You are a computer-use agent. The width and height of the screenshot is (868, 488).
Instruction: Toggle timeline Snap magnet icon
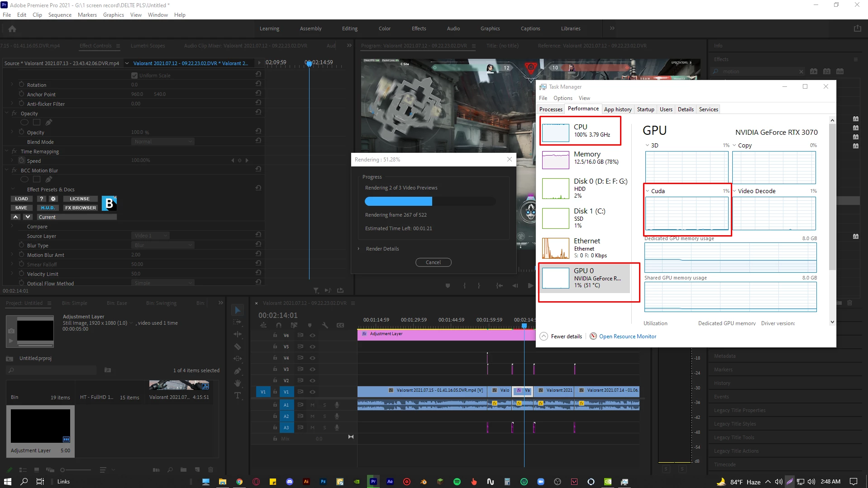coord(279,325)
